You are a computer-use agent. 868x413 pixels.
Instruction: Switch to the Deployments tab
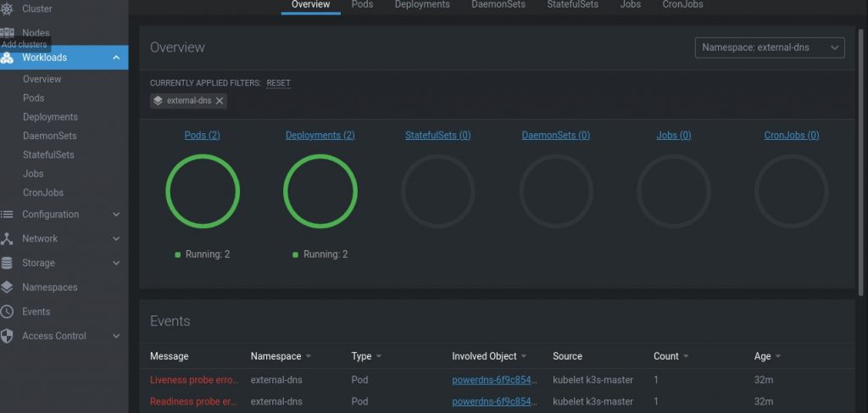422,5
